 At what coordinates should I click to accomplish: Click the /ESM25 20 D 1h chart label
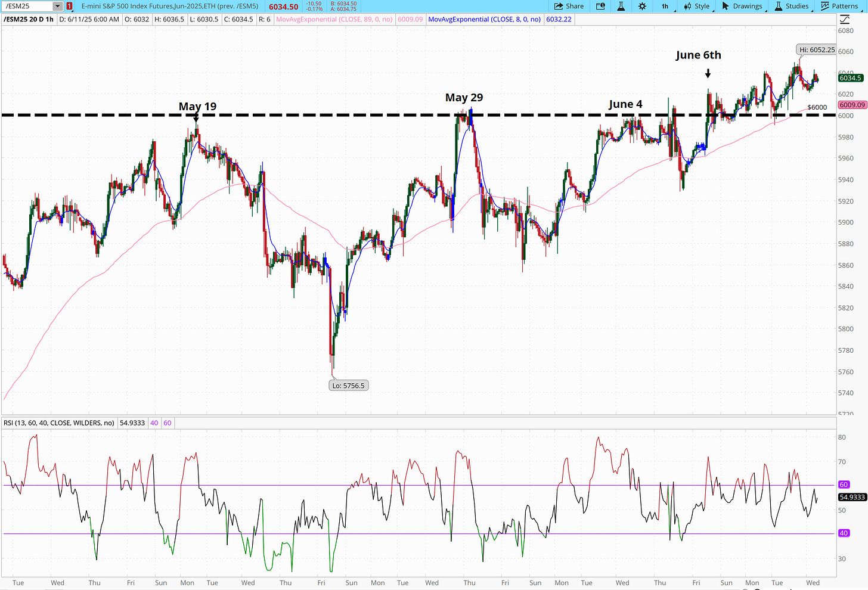tap(29, 19)
